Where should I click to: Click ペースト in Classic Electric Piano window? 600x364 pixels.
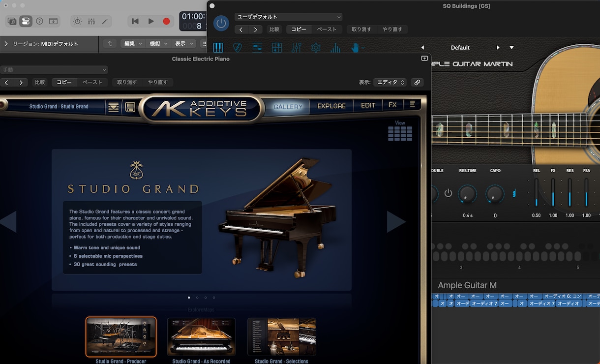click(x=92, y=82)
